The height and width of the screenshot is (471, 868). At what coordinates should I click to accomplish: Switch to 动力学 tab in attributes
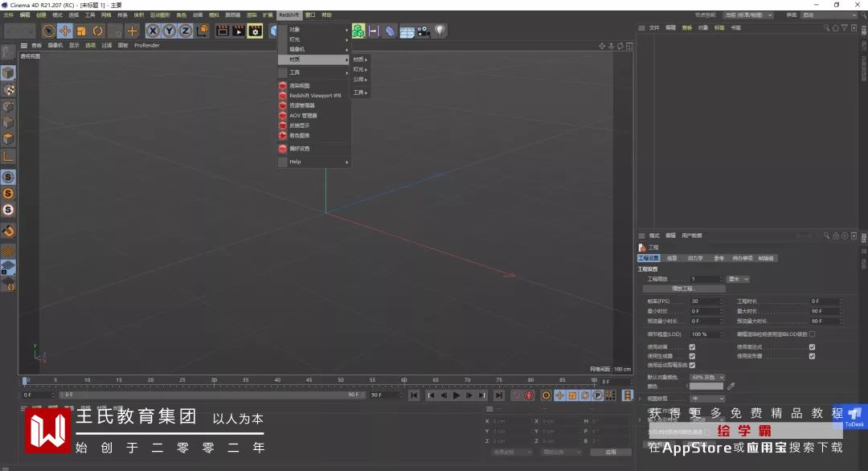695,259
